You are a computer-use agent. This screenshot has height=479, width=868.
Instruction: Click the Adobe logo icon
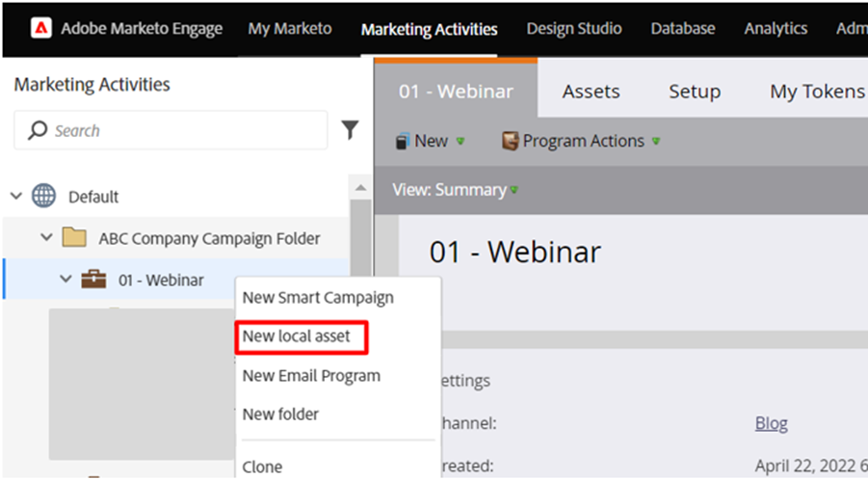point(41,28)
